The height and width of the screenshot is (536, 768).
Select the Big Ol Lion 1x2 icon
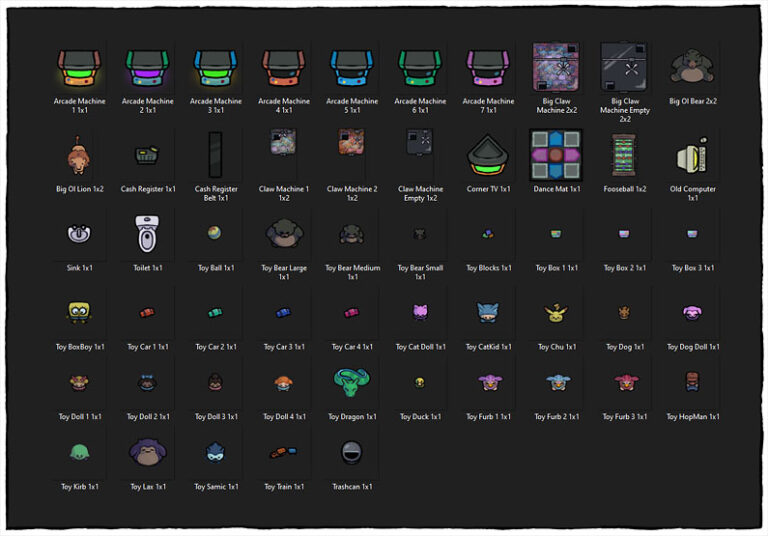(x=80, y=155)
